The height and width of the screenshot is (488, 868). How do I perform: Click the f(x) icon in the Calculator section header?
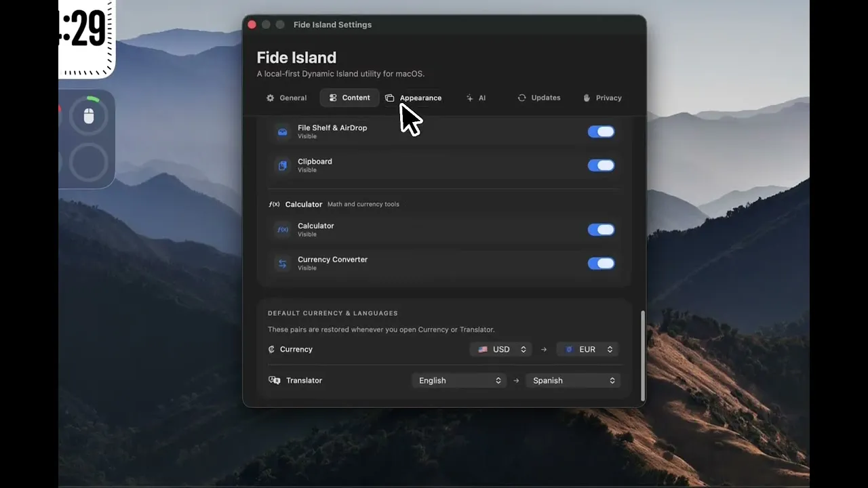[x=274, y=204]
